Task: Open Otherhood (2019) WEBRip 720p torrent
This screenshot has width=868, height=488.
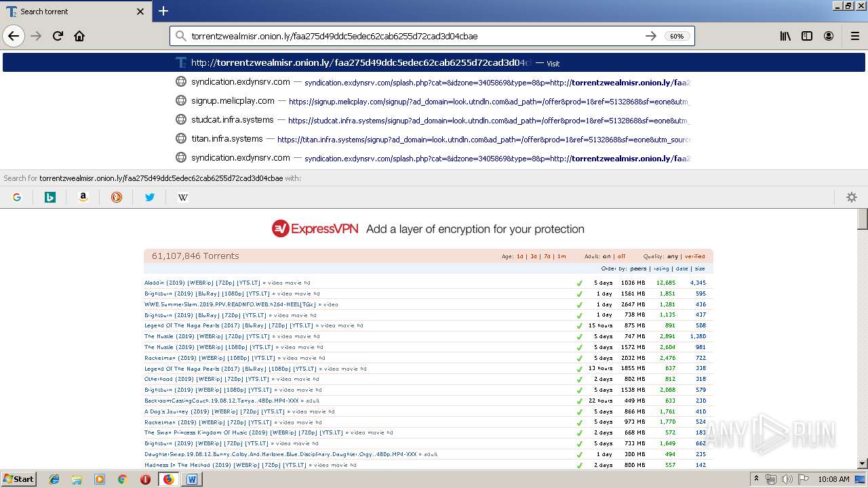Action: click(207, 379)
